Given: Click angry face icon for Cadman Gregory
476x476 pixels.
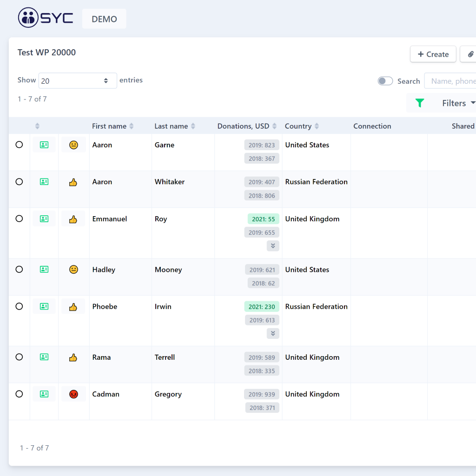Looking at the screenshot, I should 73,394.
